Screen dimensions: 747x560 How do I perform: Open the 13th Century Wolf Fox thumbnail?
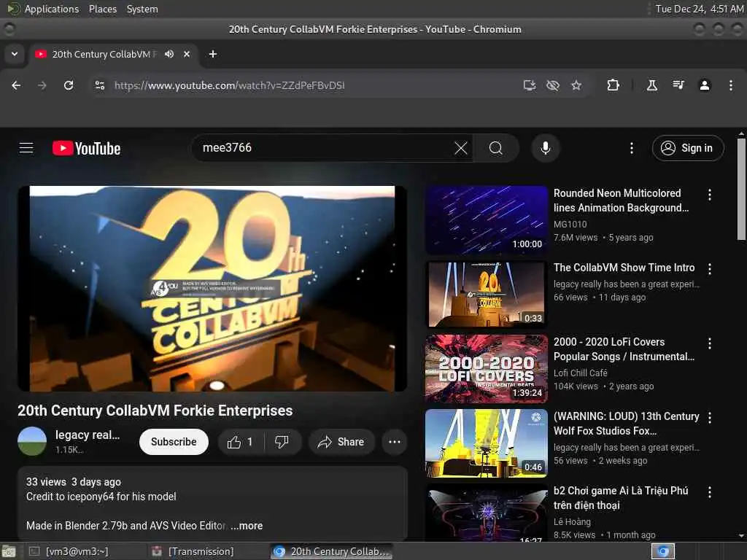[487, 443]
